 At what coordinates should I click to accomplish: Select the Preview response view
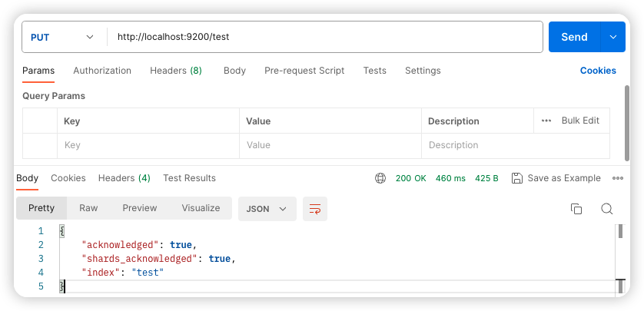(140, 208)
